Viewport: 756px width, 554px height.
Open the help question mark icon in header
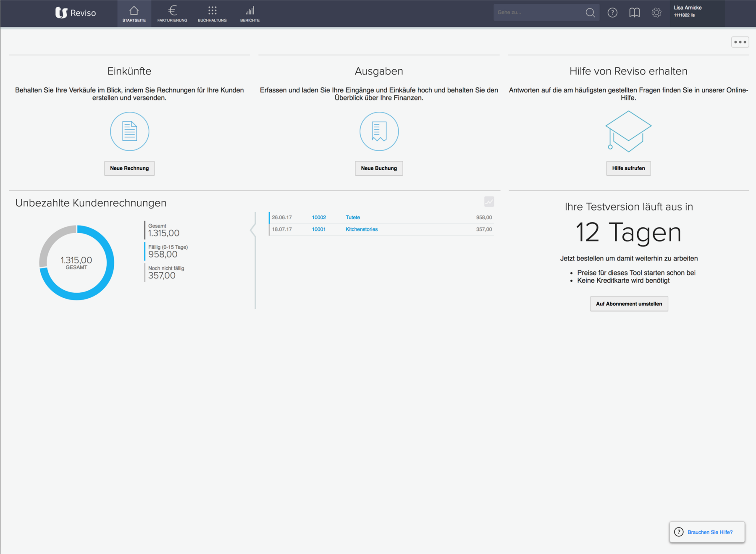pyautogui.click(x=612, y=13)
